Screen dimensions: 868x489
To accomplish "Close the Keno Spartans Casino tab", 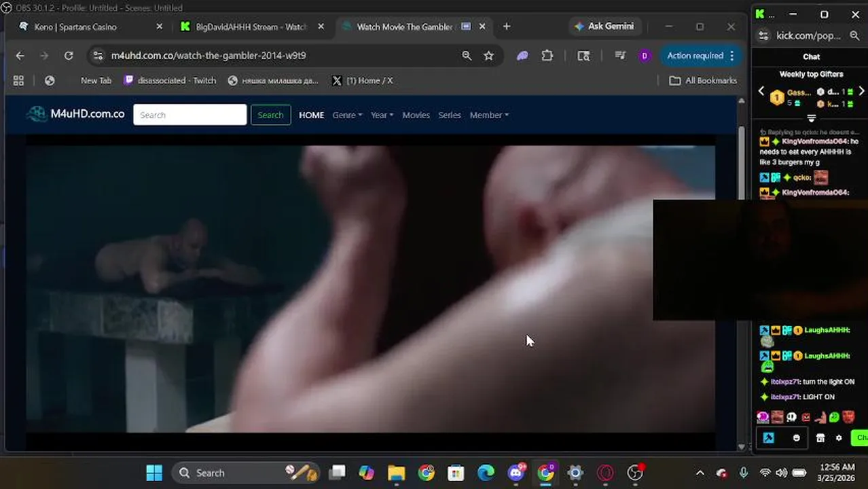I will click(160, 26).
